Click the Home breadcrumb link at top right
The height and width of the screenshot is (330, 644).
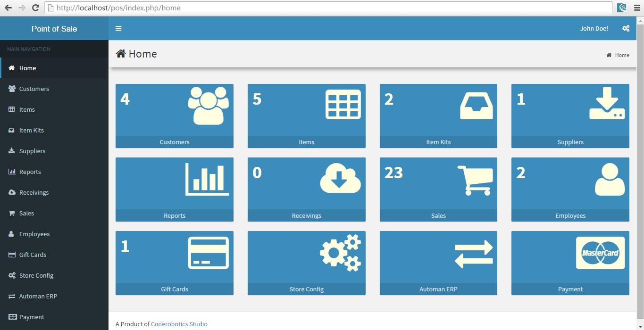coord(621,55)
